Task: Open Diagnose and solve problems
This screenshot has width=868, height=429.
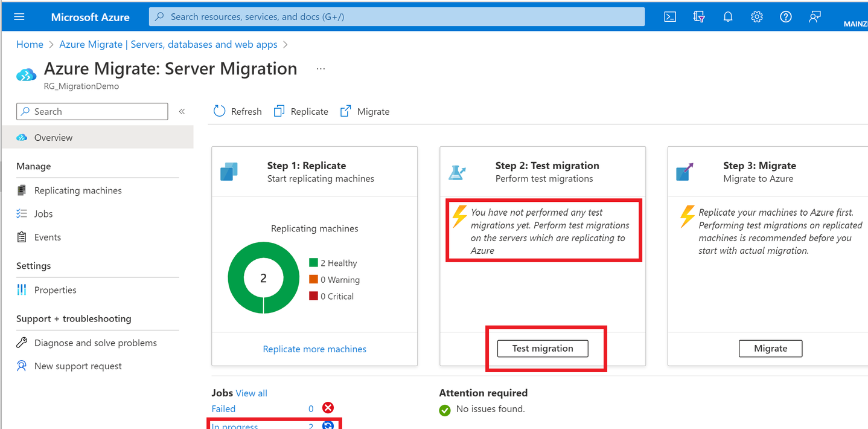Action: pos(95,343)
